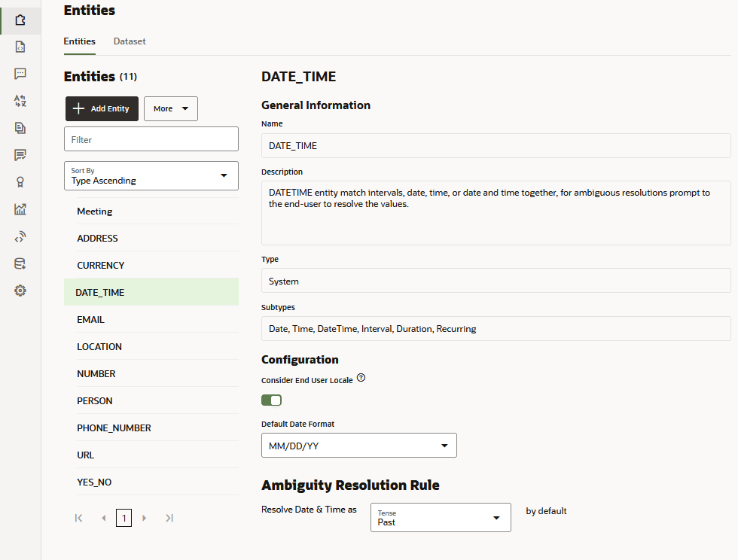Image resolution: width=738 pixels, height=560 pixels.
Task: Open the Intents chat-bubble icon in sidebar
Action: 20,73
